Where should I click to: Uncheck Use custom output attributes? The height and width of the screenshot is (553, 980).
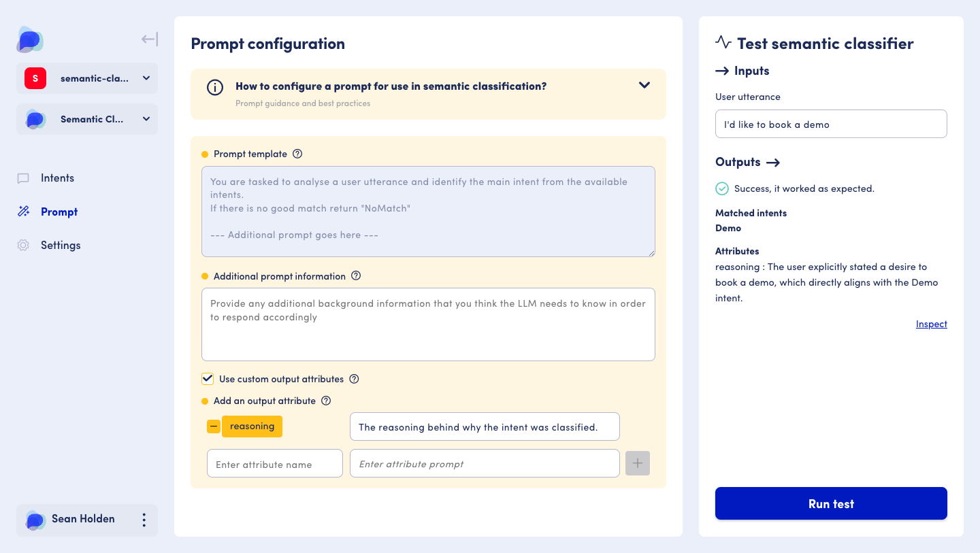[x=208, y=379]
